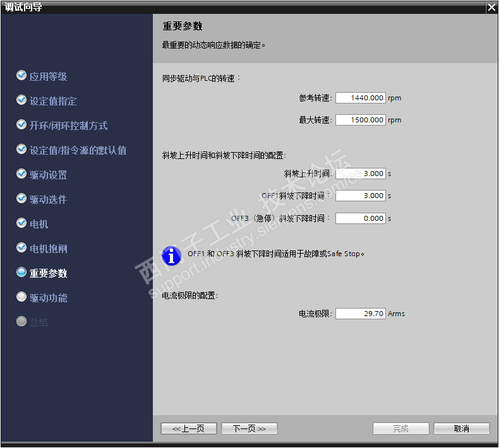The height and width of the screenshot is (448, 499).
Task: Click the grey step icon beside 总结
Action: [21, 321]
